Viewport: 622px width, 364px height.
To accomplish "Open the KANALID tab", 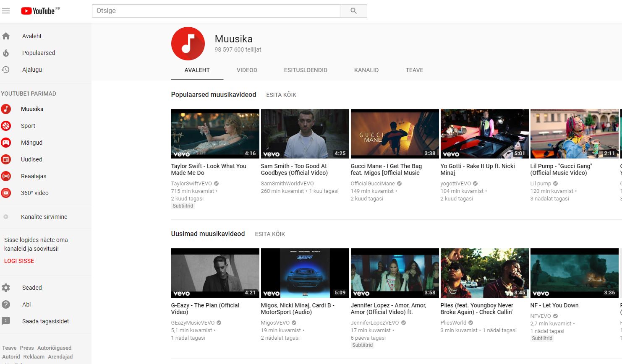I will point(366,70).
